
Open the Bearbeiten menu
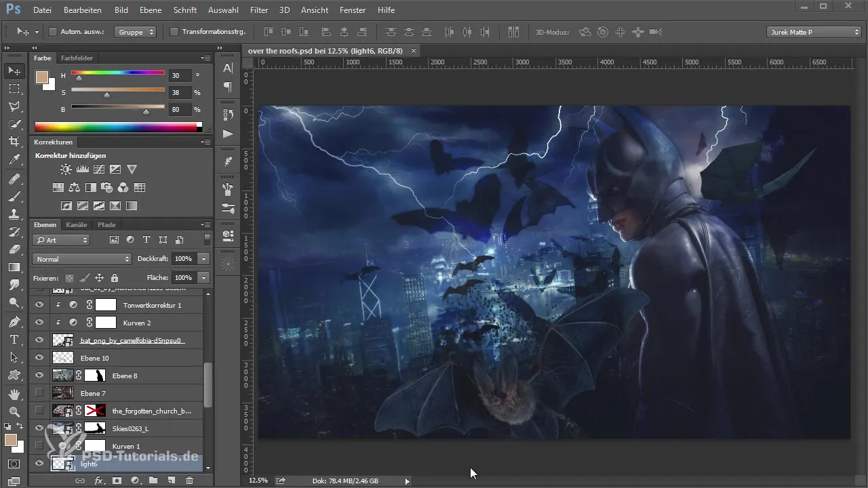click(82, 10)
